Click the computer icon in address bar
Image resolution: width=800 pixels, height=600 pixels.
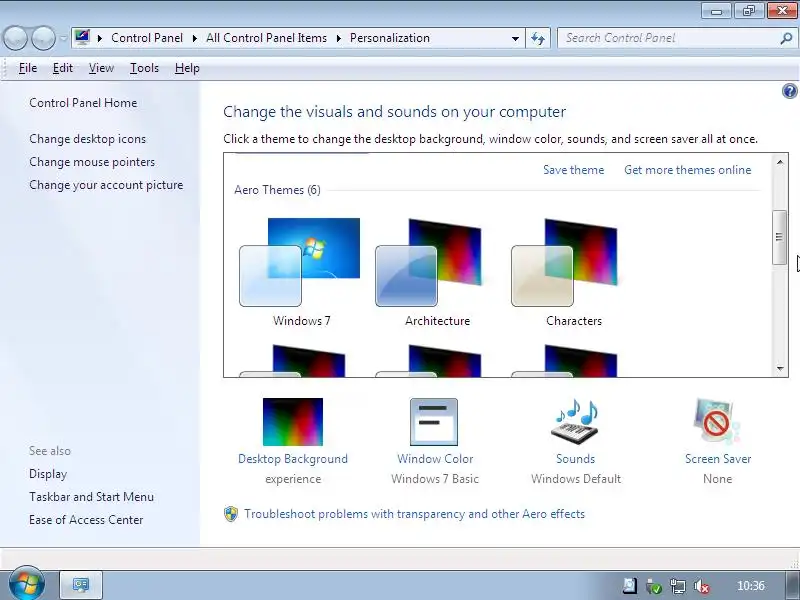tap(82, 38)
